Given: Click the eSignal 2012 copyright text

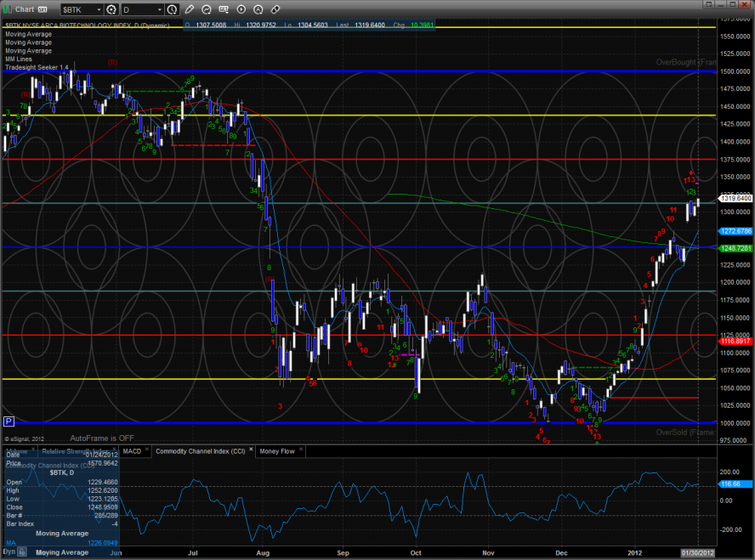Looking at the screenshot, I should 24,438.
